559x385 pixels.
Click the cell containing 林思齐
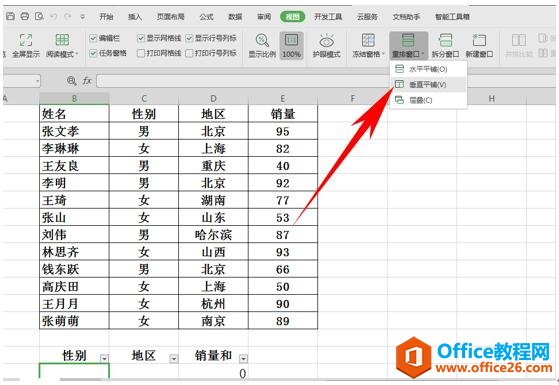coord(74,252)
